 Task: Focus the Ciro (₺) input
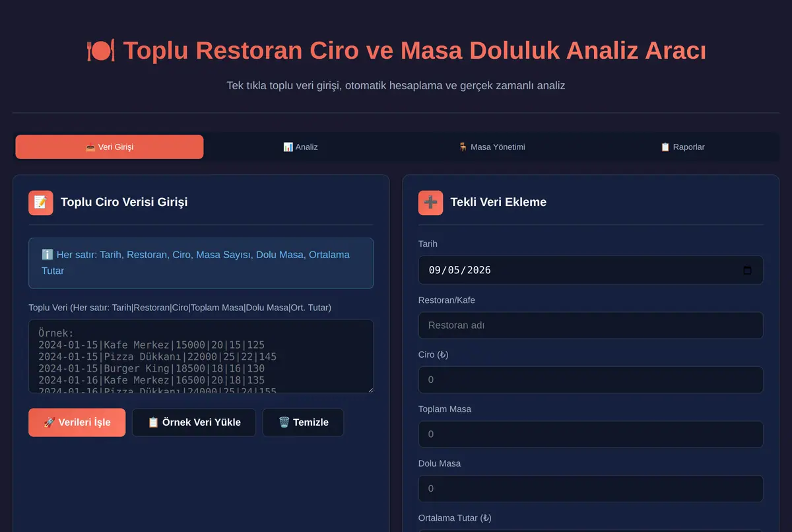591,380
